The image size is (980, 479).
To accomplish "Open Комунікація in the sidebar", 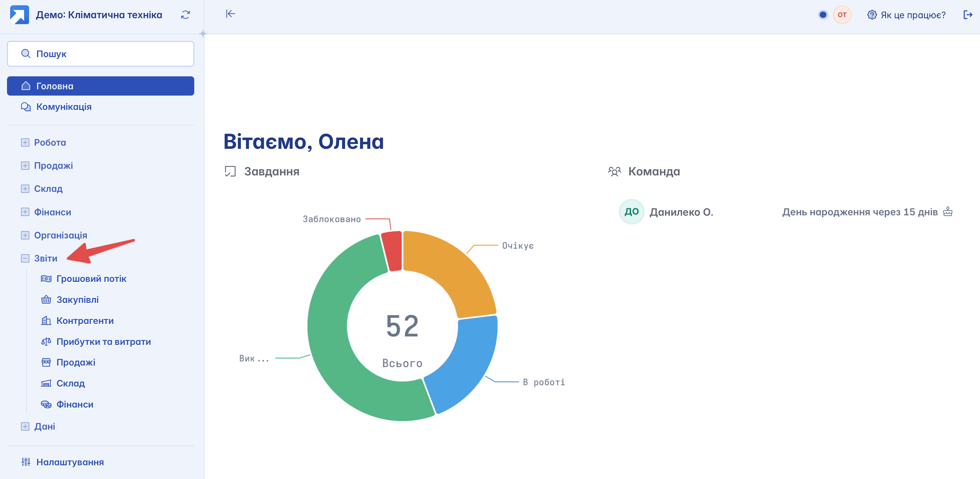I will pos(64,107).
